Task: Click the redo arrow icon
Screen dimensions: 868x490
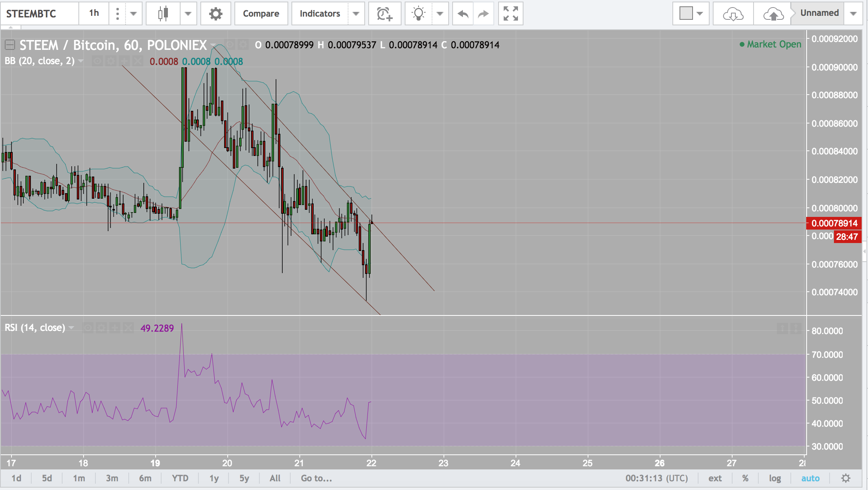Action: [483, 14]
